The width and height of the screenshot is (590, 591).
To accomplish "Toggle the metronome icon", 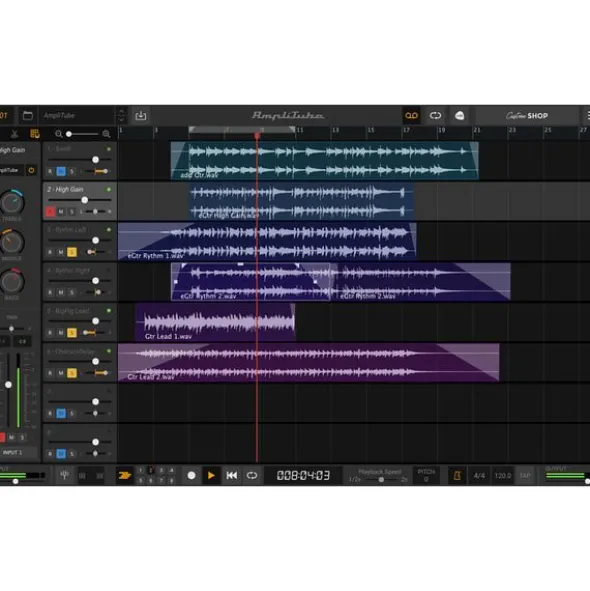I will (457, 476).
